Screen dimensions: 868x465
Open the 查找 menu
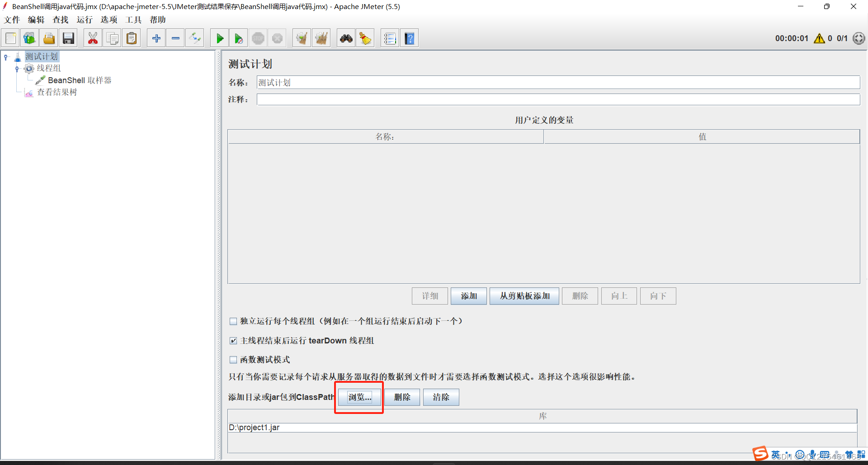[61, 20]
